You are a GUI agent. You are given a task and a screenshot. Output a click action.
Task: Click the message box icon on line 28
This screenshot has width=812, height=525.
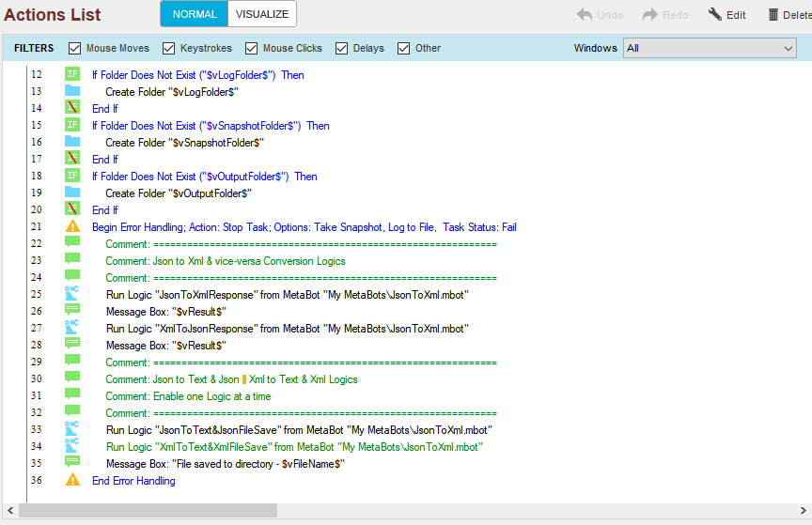click(72, 346)
